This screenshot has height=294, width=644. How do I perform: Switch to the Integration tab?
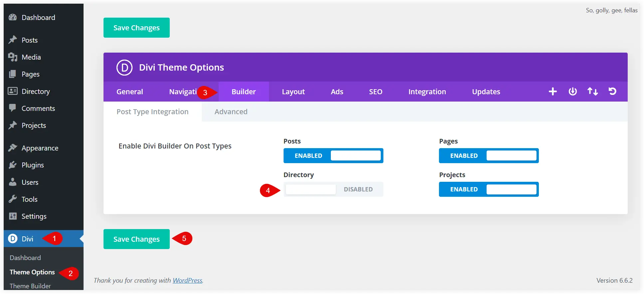[x=427, y=92]
